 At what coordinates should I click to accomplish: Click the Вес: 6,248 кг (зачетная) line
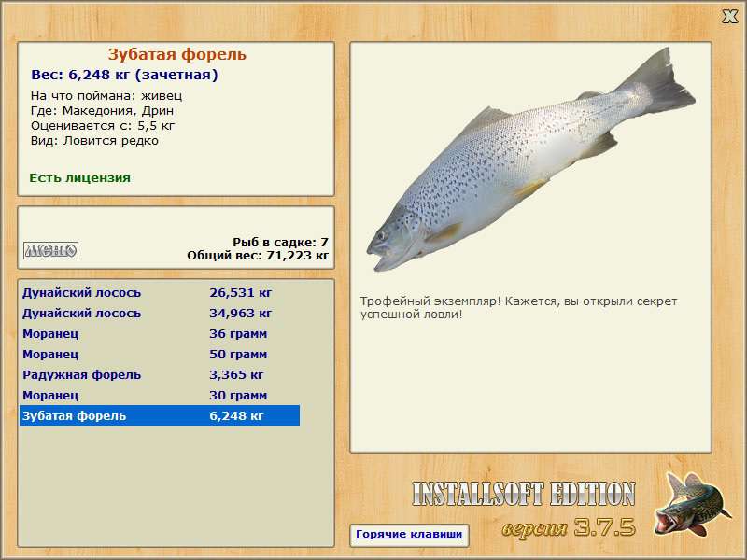(x=124, y=75)
